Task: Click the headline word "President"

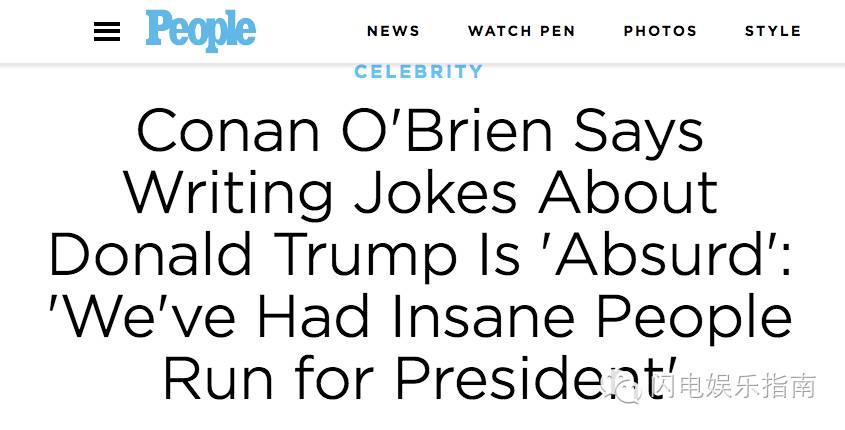Action: 530,378
